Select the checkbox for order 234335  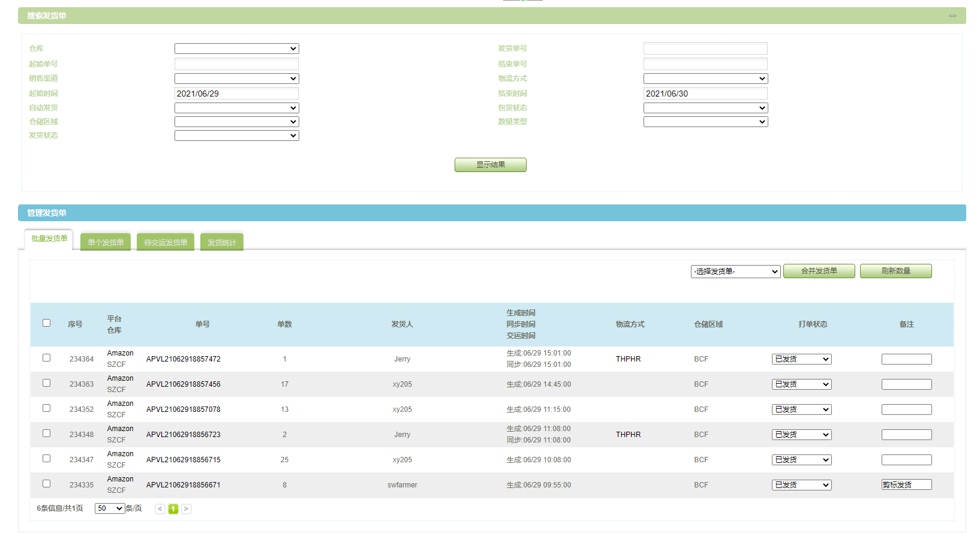[x=46, y=484]
